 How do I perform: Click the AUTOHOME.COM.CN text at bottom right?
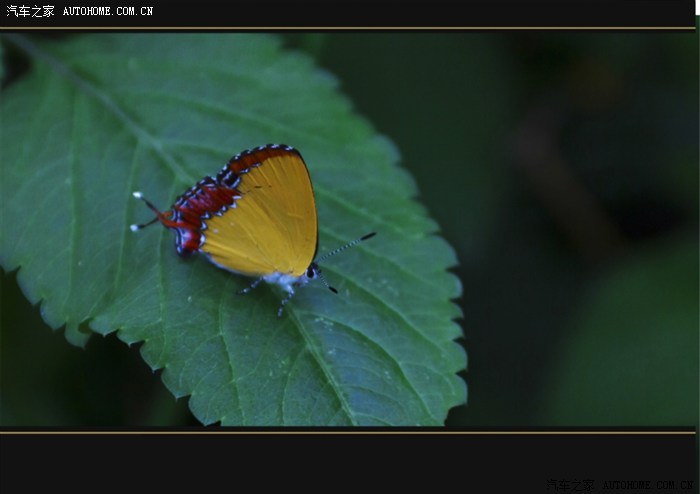647,485
